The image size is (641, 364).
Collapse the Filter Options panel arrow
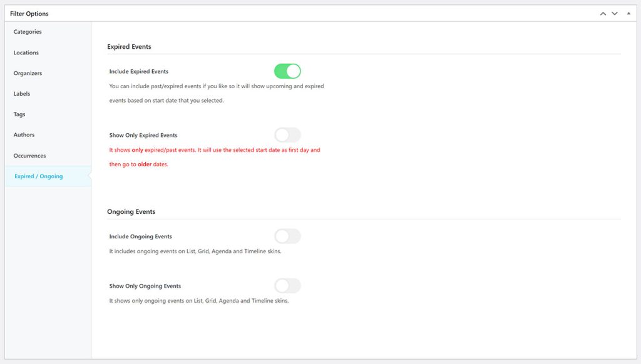[628, 13]
